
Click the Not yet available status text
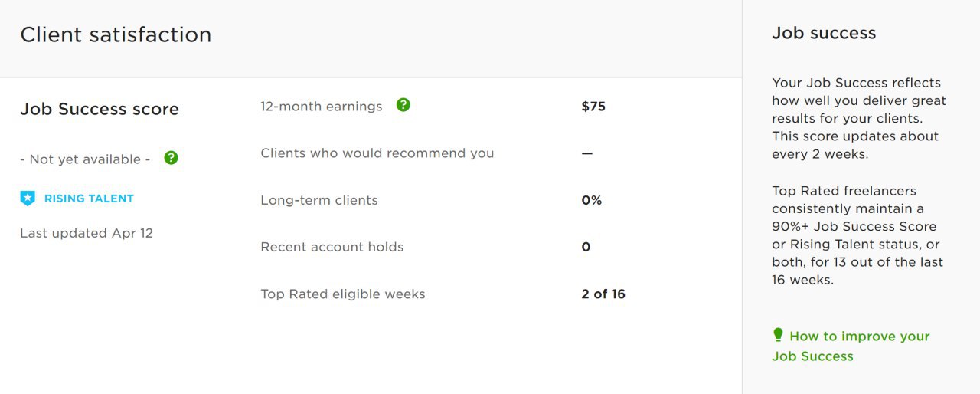coord(85,159)
